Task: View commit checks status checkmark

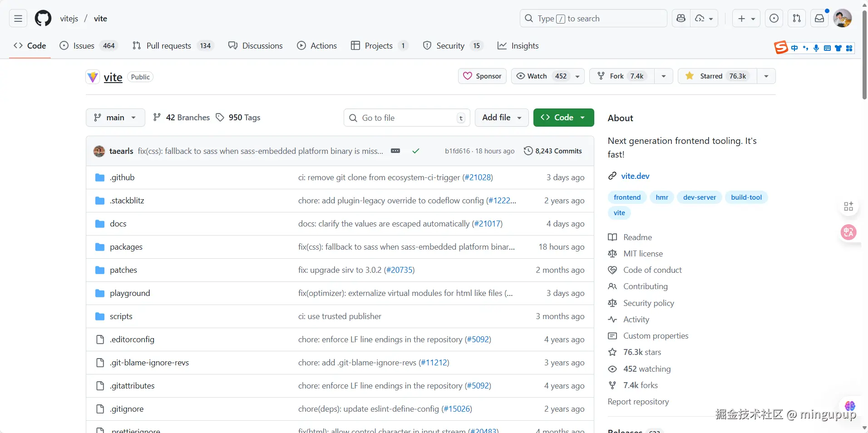Action: tap(415, 151)
